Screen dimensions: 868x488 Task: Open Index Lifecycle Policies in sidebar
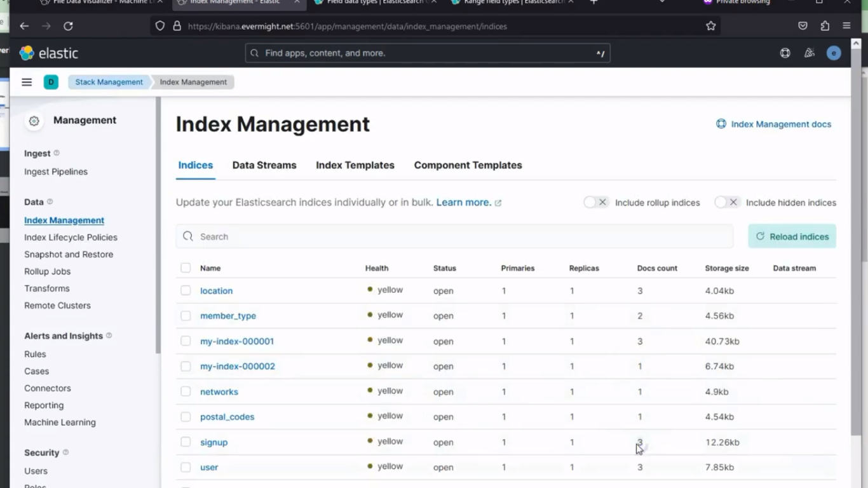click(x=71, y=237)
